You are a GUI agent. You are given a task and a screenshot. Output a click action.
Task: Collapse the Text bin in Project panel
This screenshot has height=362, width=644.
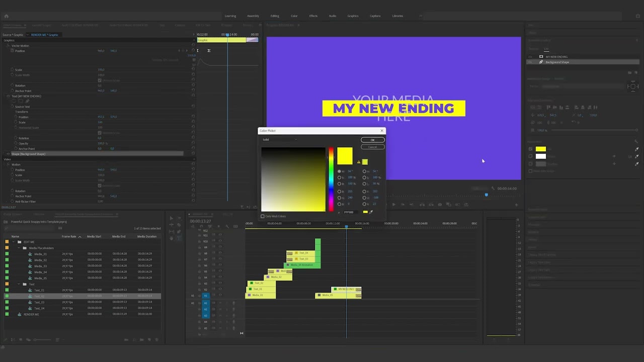click(x=19, y=284)
